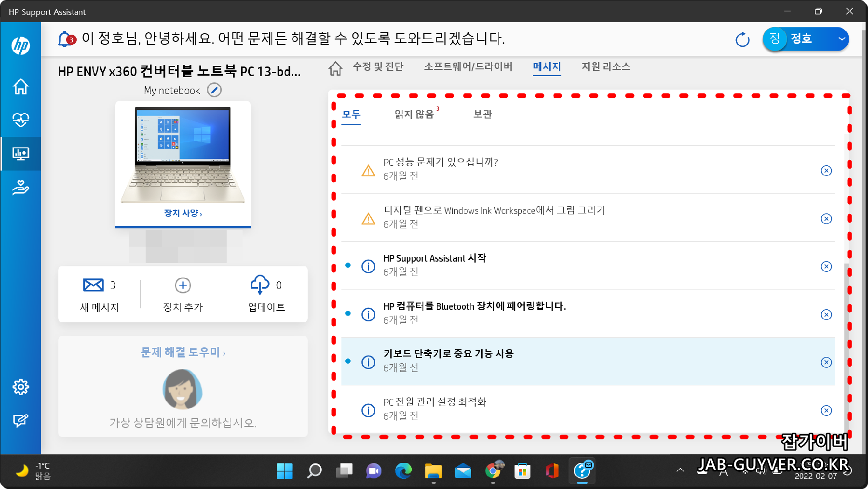Image resolution: width=868 pixels, height=489 pixels.
Task: Select the 모두 messages filter tab
Action: (351, 115)
